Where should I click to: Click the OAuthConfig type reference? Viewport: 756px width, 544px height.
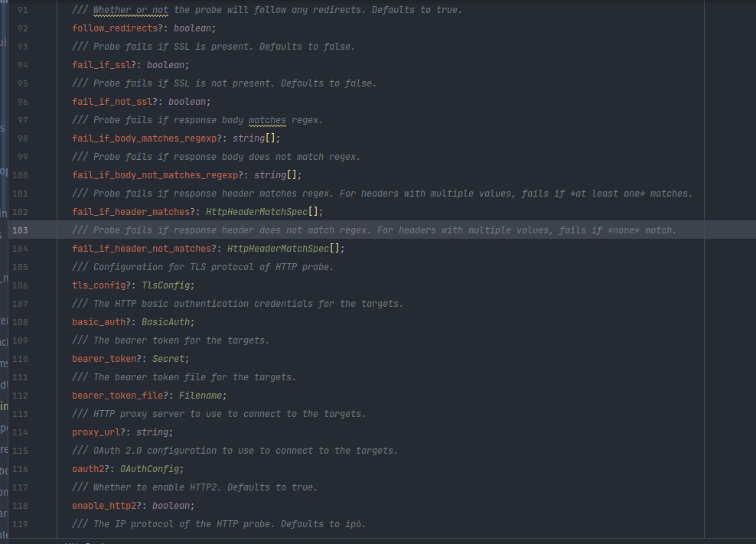point(150,469)
